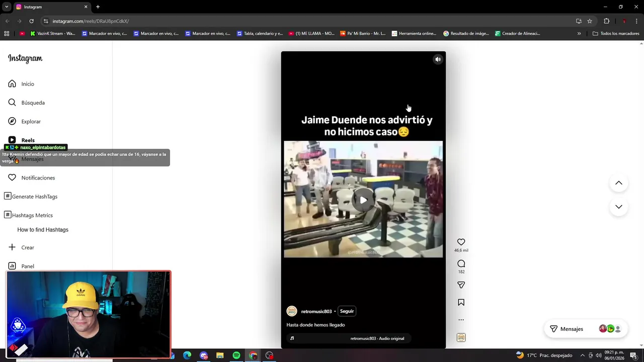The width and height of the screenshot is (644, 362).
Task: Select the Instagram browser tab
Action: pos(52,7)
